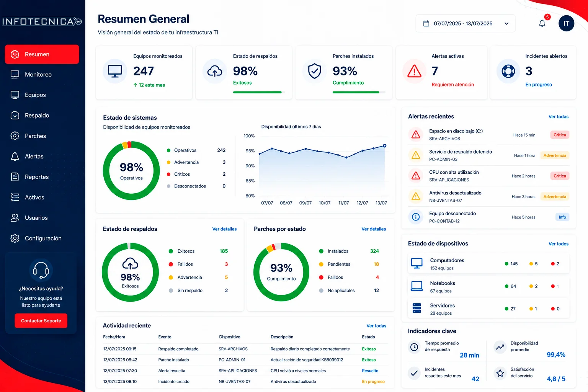Open Ver todas in Actividad reciente
This screenshot has width=588, height=392.
376,326
